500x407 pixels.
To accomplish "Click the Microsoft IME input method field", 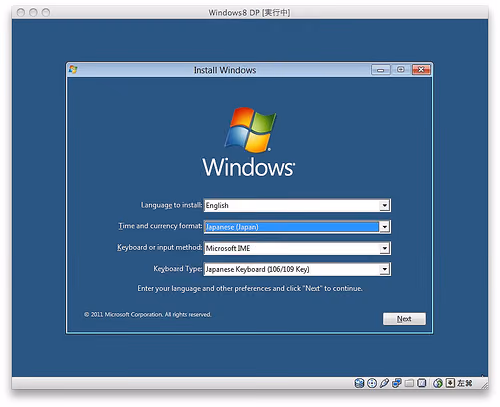I will tap(297, 248).
